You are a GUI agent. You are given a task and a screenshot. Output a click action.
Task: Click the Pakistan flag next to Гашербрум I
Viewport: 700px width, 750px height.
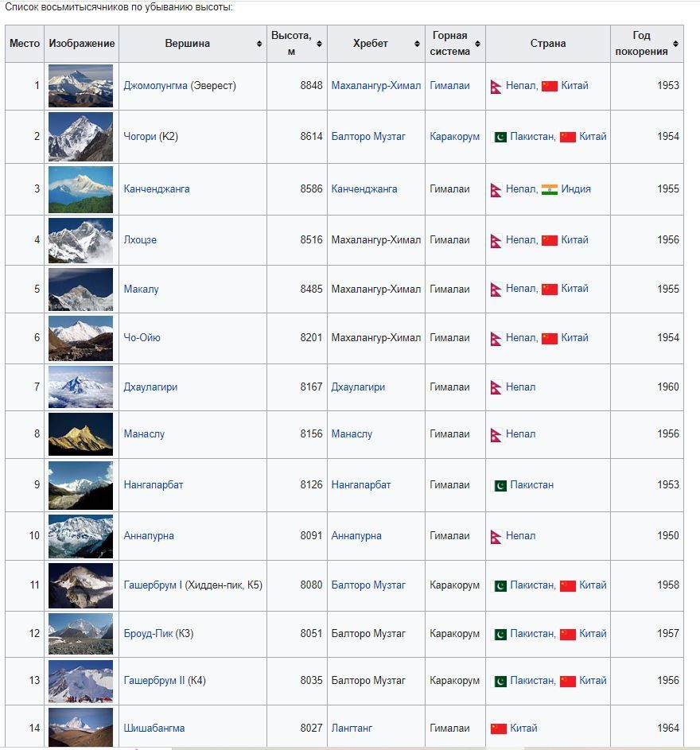coord(500,585)
